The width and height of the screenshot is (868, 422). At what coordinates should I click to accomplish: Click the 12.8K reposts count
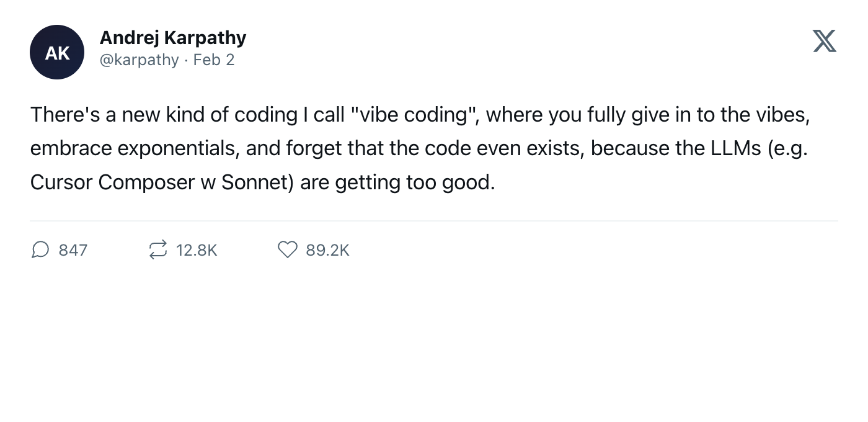pyautogui.click(x=197, y=250)
